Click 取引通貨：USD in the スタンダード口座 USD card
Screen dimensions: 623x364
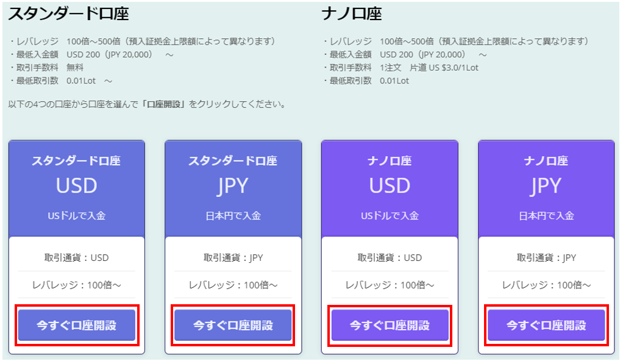pyautogui.click(x=76, y=257)
